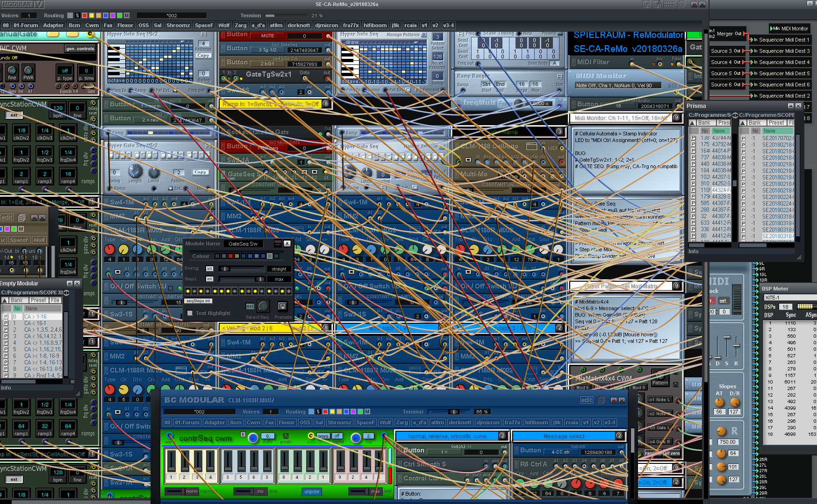Open the straight swing value dropdown
Screen dimensions: 817x504
(x=279, y=269)
